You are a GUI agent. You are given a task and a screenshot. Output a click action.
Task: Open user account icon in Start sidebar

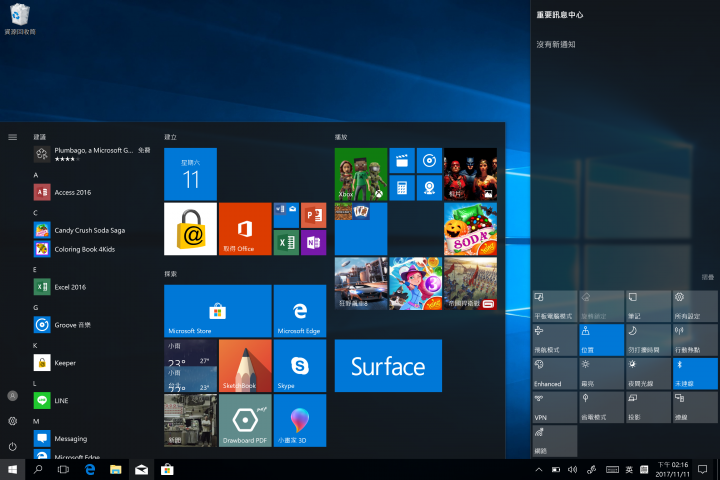click(12, 395)
